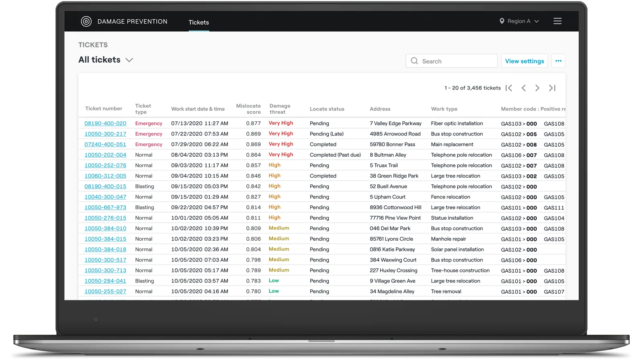Viewport: 643px width, 364px height.
Task: Go to next page of tickets
Action: [537, 88]
